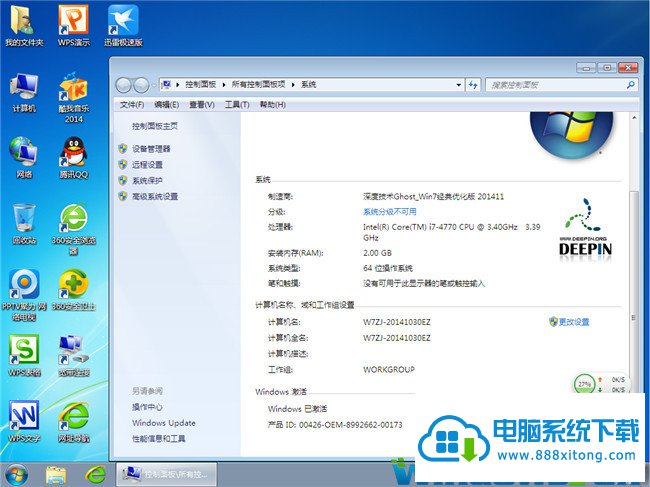The image size is (650, 487).
Task: Open the green browser icon on taskbar
Action: (95, 475)
